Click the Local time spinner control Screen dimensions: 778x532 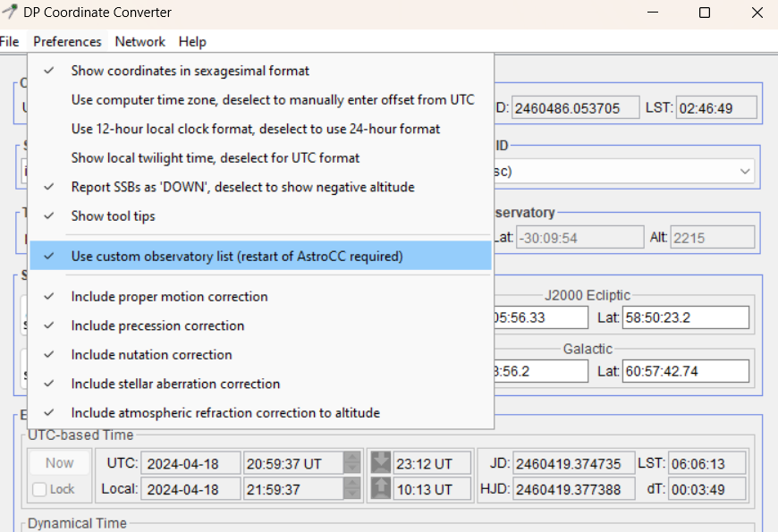pos(353,489)
